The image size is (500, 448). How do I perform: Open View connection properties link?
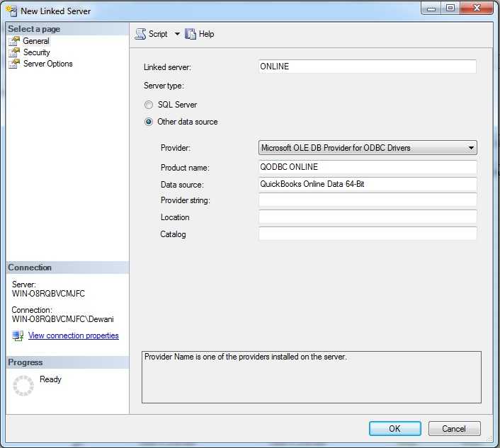click(73, 335)
